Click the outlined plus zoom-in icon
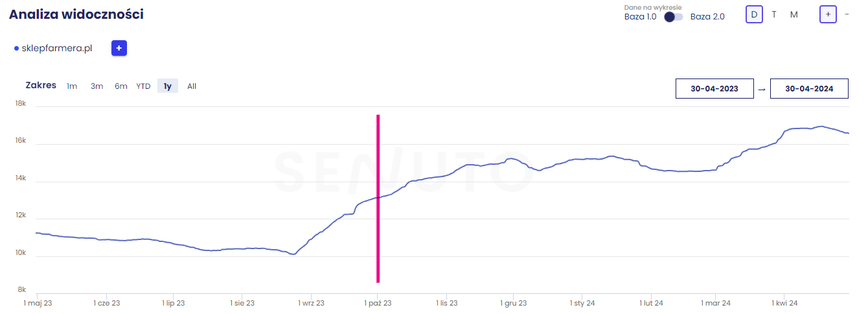The height and width of the screenshot is (314, 868). click(828, 14)
